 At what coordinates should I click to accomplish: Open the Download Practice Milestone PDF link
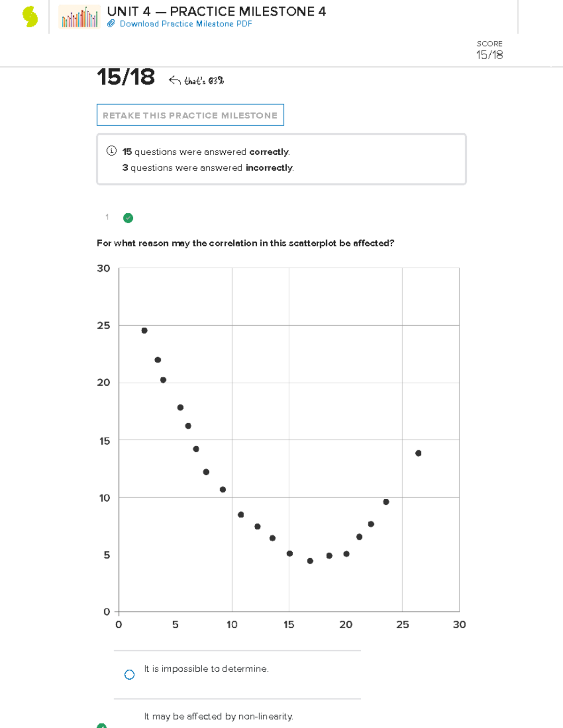pos(185,23)
